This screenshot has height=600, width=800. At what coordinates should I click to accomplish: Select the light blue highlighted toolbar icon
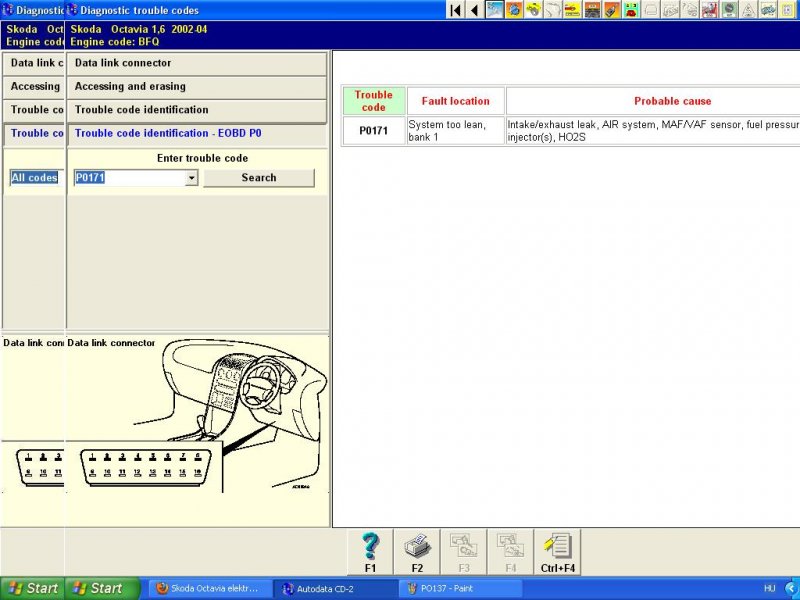coord(494,10)
